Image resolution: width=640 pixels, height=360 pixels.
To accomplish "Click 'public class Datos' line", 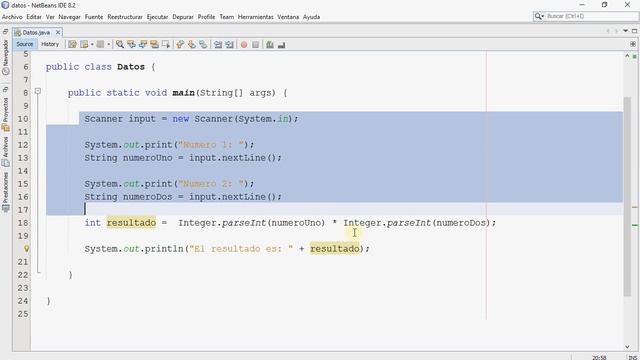I will 100,67.
